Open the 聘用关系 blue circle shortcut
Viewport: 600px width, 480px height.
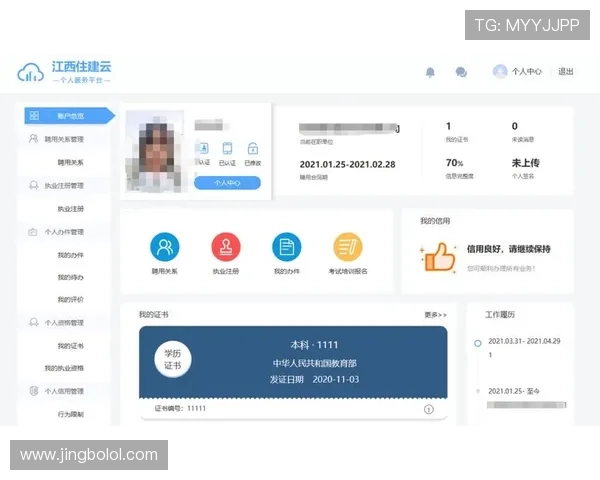coord(165,247)
